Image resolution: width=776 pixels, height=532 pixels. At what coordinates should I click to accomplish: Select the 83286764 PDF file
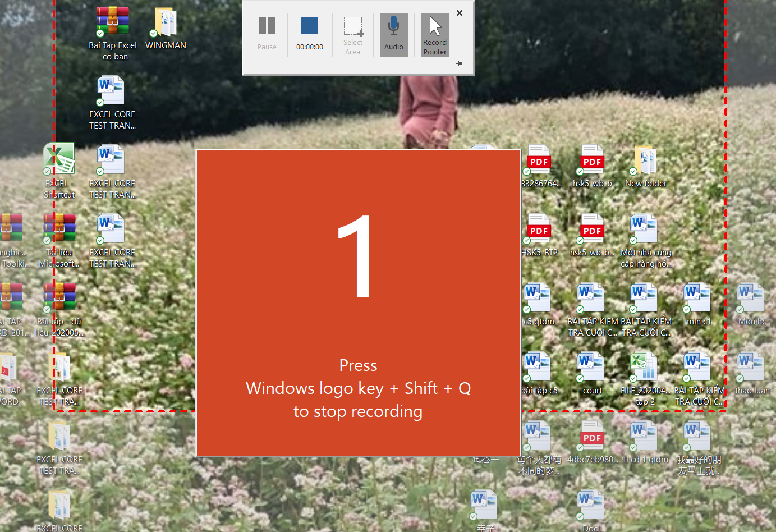pyautogui.click(x=540, y=166)
